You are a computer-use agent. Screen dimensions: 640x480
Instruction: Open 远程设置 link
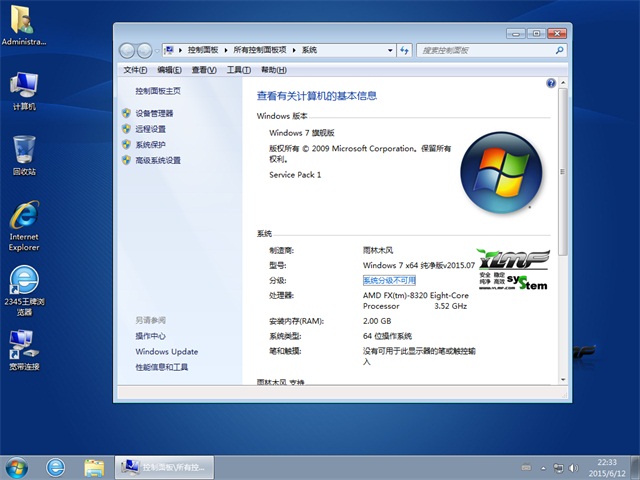pyautogui.click(x=151, y=129)
